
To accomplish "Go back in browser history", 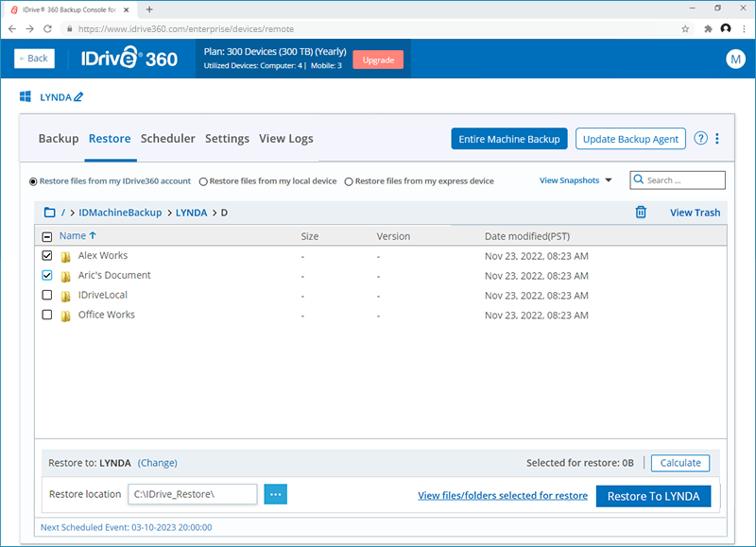I will [x=12, y=29].
